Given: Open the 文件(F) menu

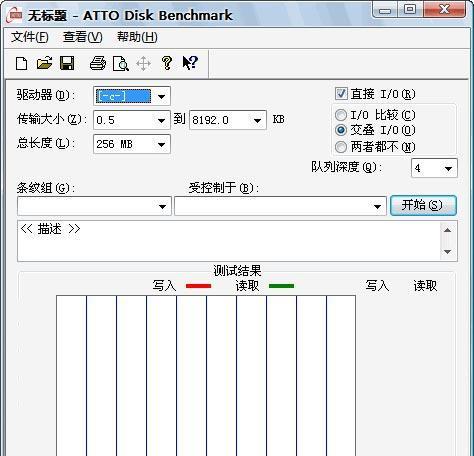Looking at the screenshot, I should [x=30, y=37].
